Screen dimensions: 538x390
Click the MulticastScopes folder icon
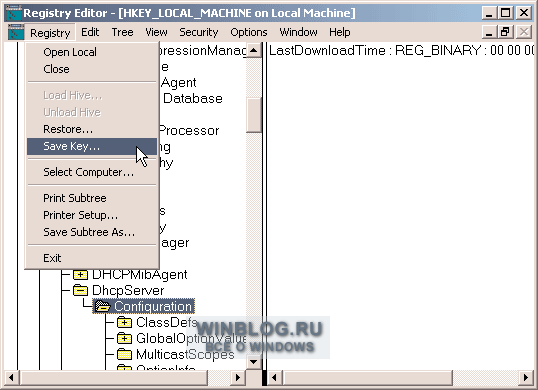[124, 354]
